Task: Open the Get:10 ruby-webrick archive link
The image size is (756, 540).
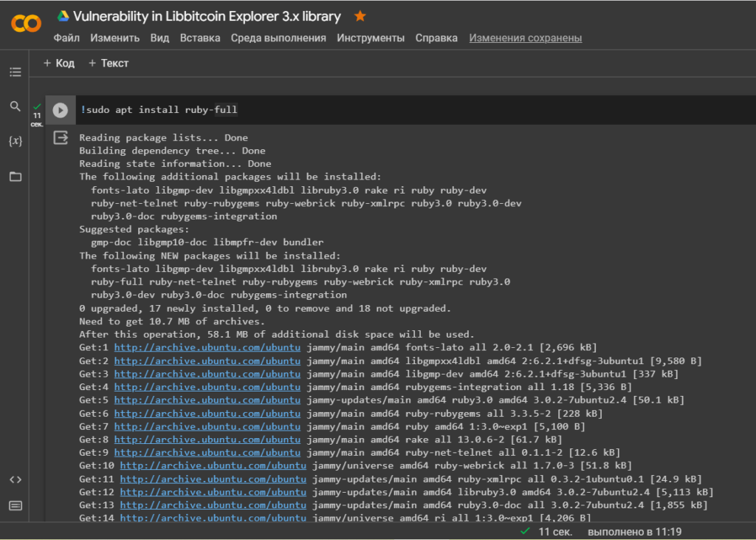Action: click(213, 465)
